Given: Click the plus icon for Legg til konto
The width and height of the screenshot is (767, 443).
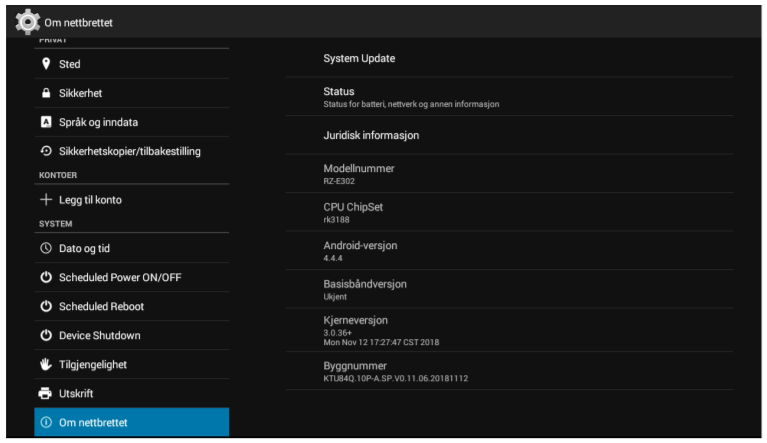Looking at the screenshot, I should [x=46, y=200].
